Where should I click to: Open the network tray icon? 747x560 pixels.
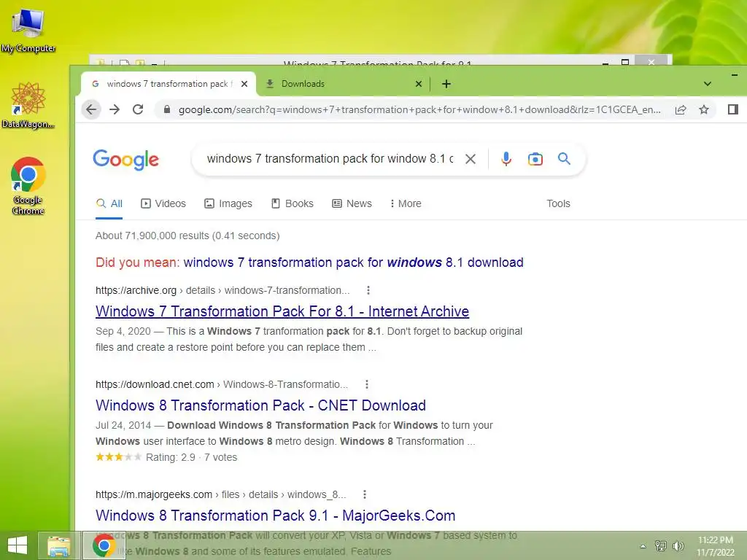point(660,545)
